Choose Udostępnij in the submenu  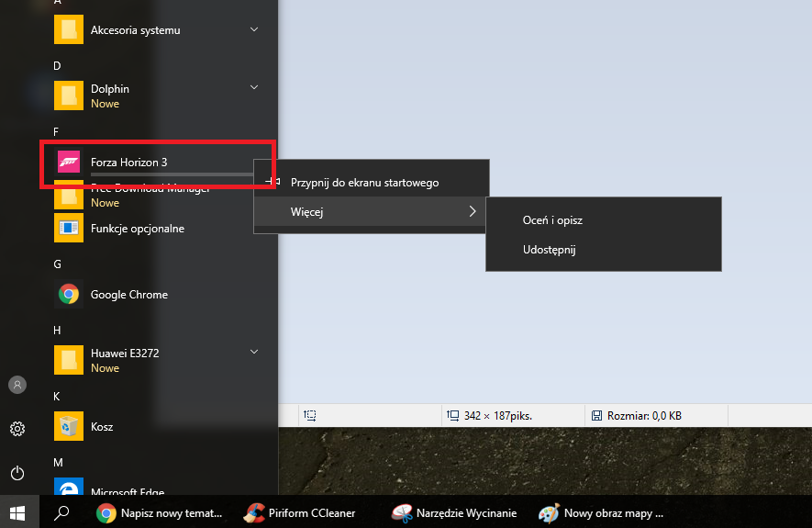(x=604, y=250)
